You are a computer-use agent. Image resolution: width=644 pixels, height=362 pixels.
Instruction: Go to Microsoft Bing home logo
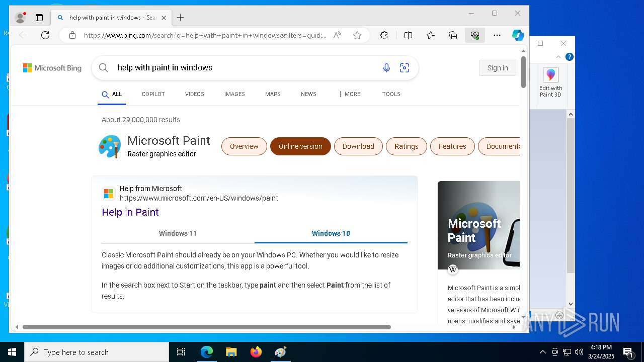(x=52, y=68)
